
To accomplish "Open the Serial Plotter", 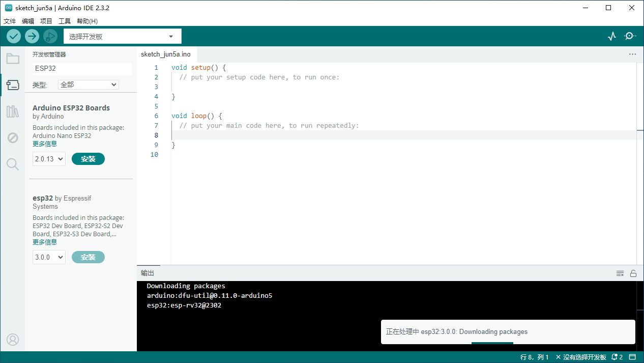I will coord(612,36).
